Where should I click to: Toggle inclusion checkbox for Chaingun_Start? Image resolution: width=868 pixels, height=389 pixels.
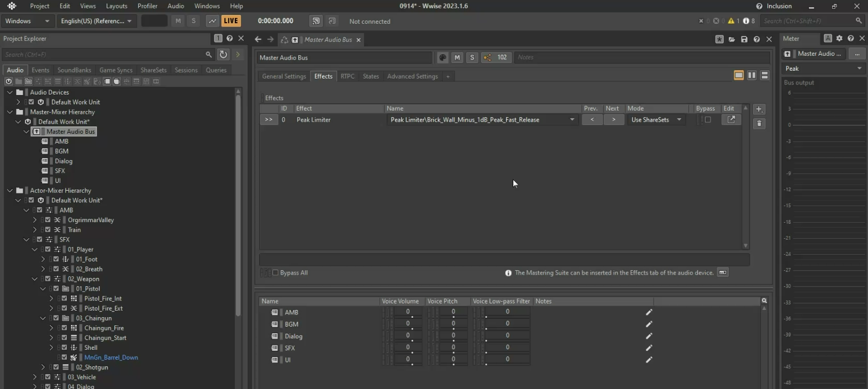(65, 338)
